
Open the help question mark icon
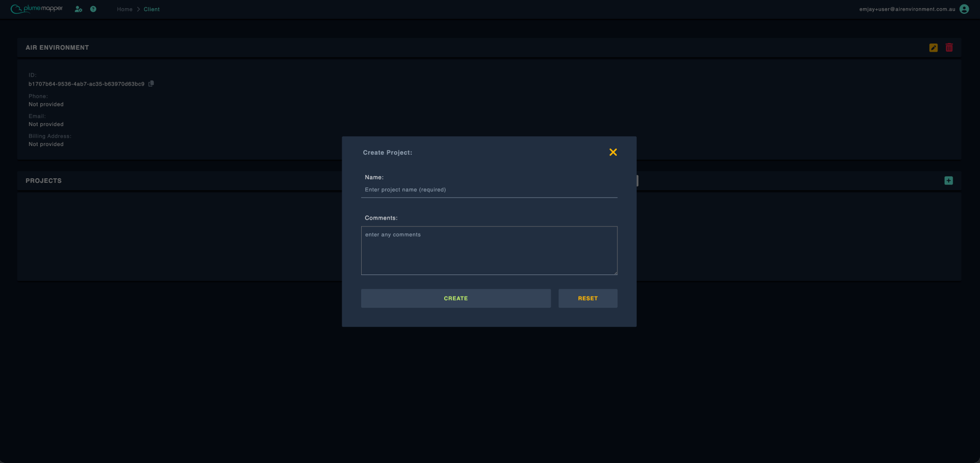[x=93, y=9]
